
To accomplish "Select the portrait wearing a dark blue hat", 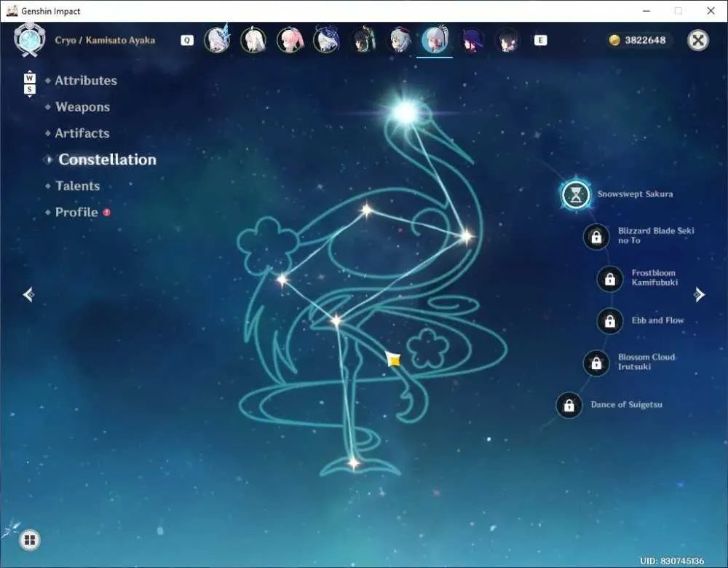I will 326,40.
